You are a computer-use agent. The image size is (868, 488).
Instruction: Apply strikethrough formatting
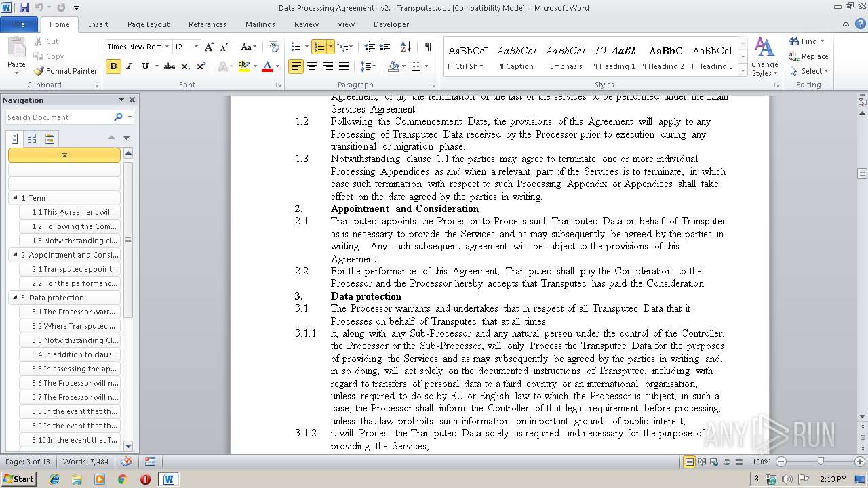[x=170, y=66]
